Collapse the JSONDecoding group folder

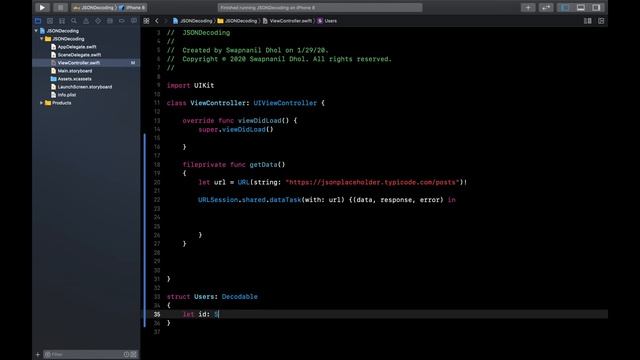pyautogui.click(x=42, y=39)
